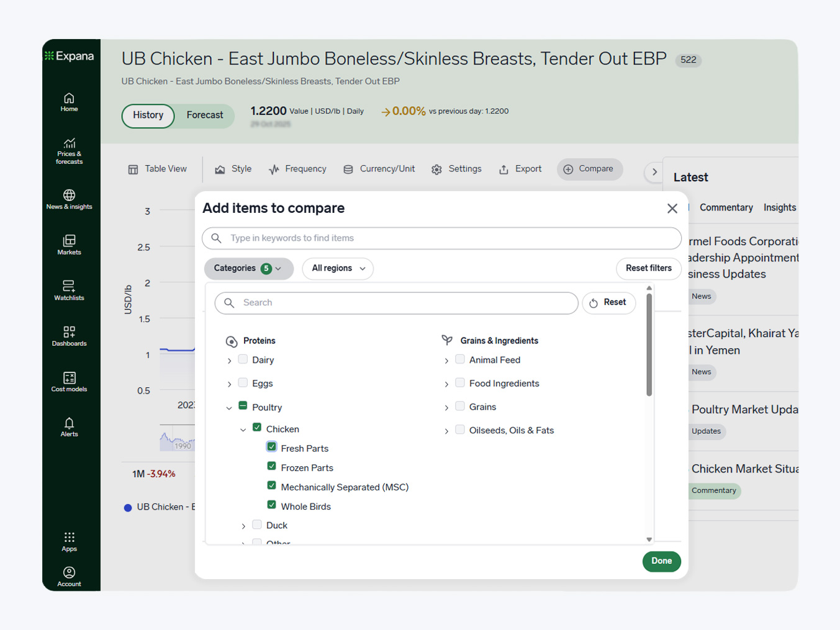Image resolution: width=840 pixels, height=630 pixels.
Task: Close the Add items to compare dialog
Action: 672,209
